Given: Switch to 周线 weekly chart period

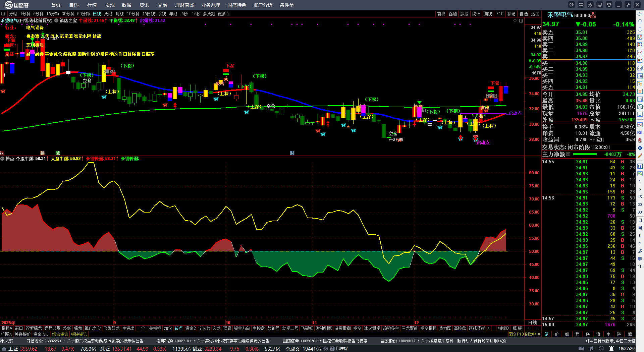Looking at the screenshot, I should [x=108, y=14].
